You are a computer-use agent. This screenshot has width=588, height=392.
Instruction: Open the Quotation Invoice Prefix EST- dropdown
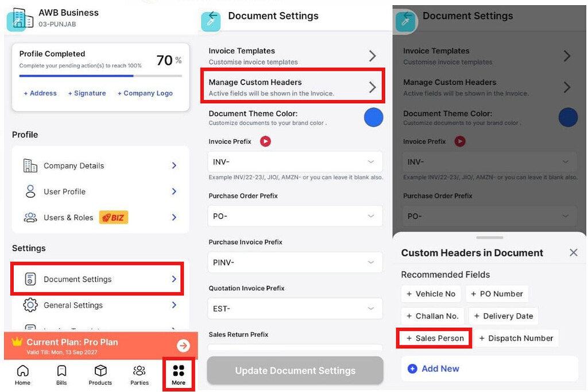295,308
